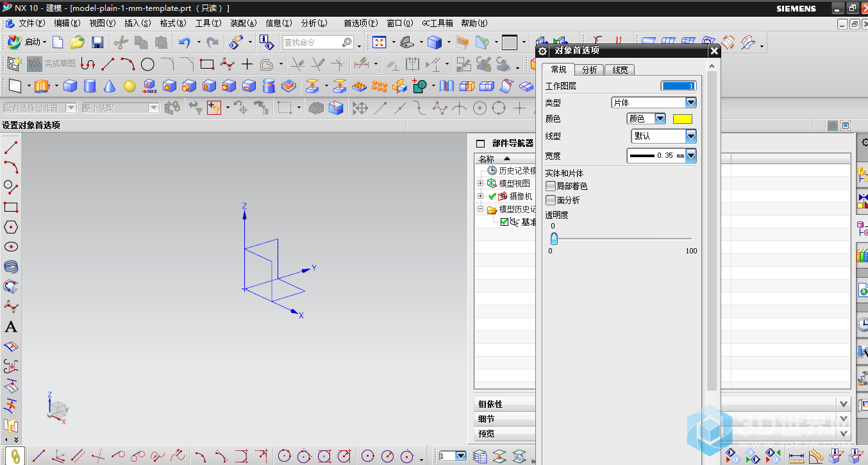Open the 窗口(O) menu

point(399,23)
